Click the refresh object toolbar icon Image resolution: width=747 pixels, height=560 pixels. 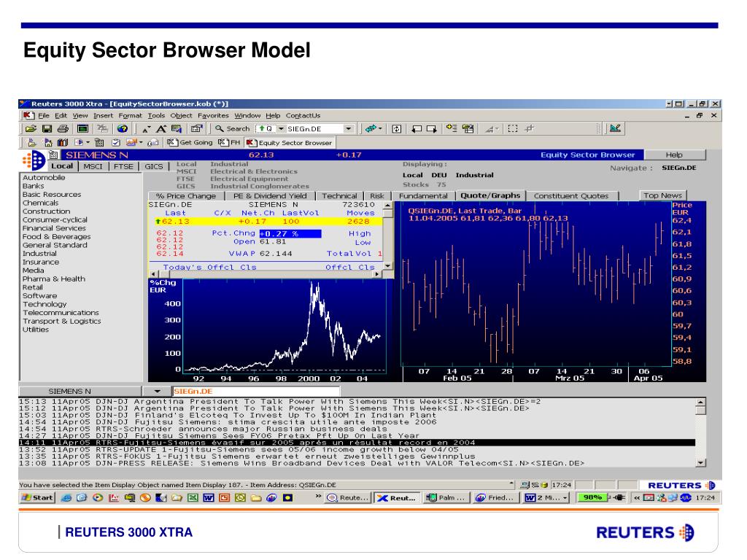pos(397,128)
